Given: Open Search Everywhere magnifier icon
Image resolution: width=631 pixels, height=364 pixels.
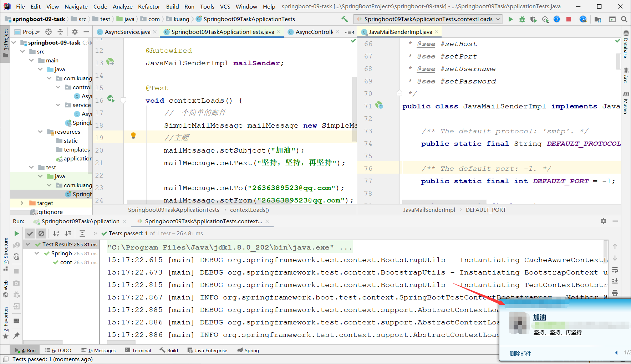Looking at the screenshot, I should (624, 19).
